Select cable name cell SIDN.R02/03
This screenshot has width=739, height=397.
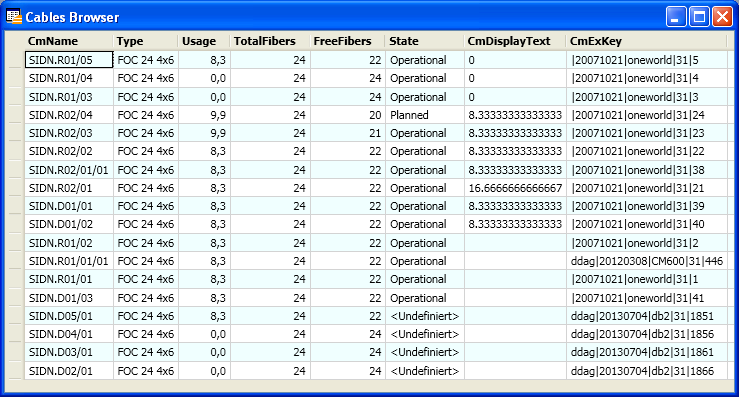tap(69, 133)
